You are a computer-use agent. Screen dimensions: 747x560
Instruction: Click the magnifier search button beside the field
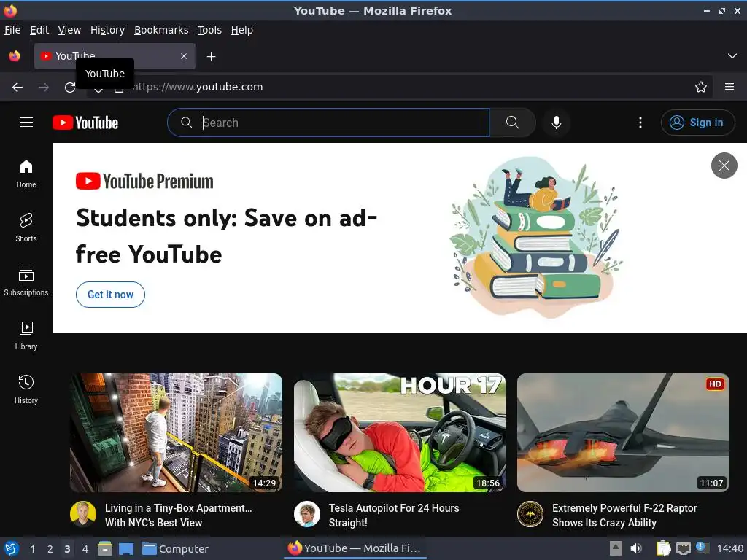pos(513,122)
